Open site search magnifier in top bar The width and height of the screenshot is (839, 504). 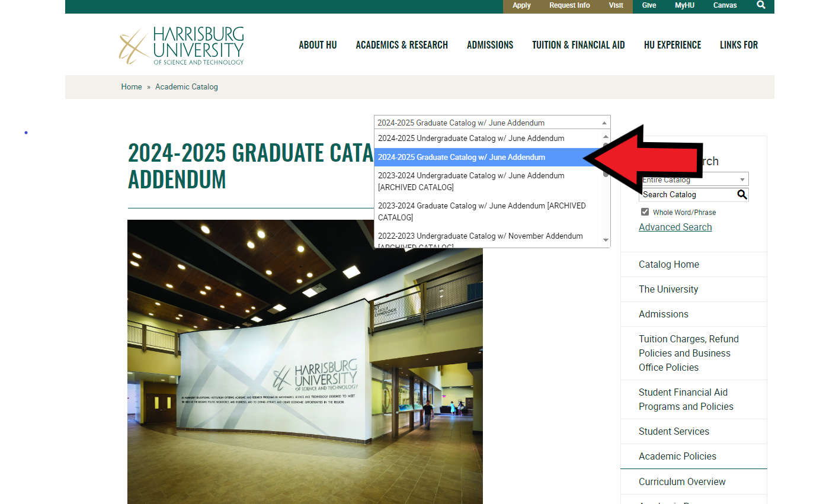pyautogui.click(x=761, y=5)
